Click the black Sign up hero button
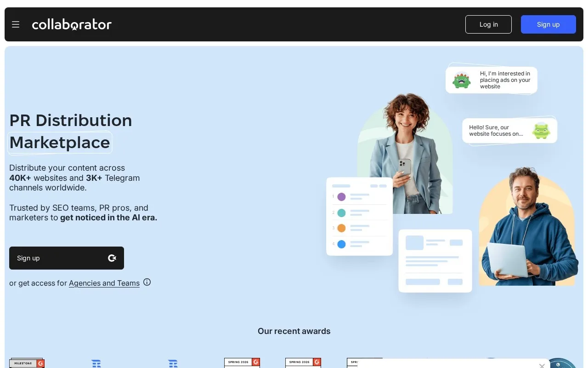The height and width of the screenshot is (368, 588). pyautogui.click(x=67, y=258)
